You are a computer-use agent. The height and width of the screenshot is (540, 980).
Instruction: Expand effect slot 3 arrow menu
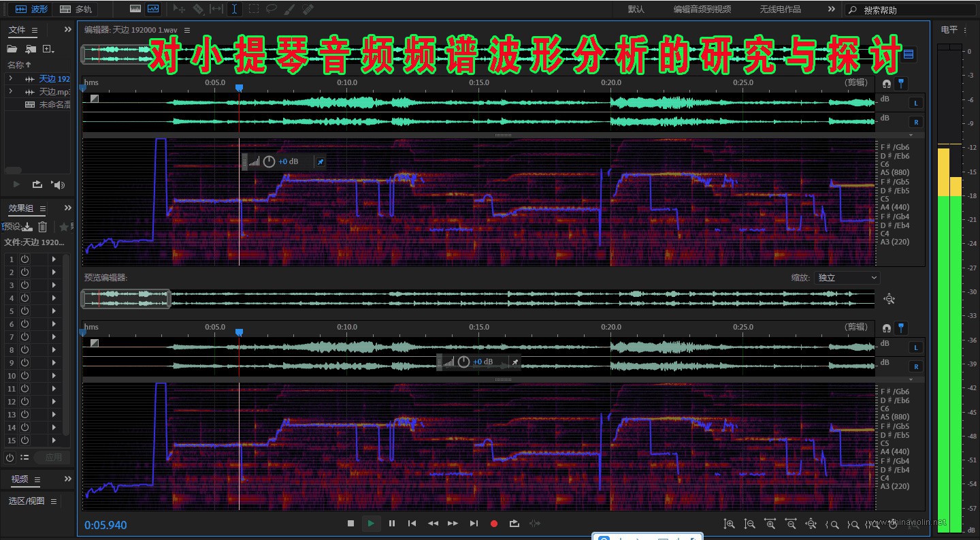coord(54,285)
